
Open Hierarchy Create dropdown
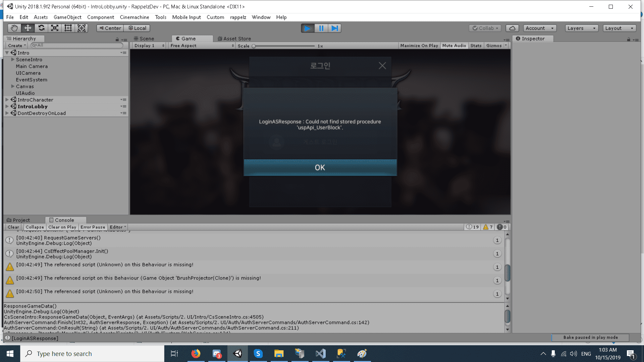[17, 46]
